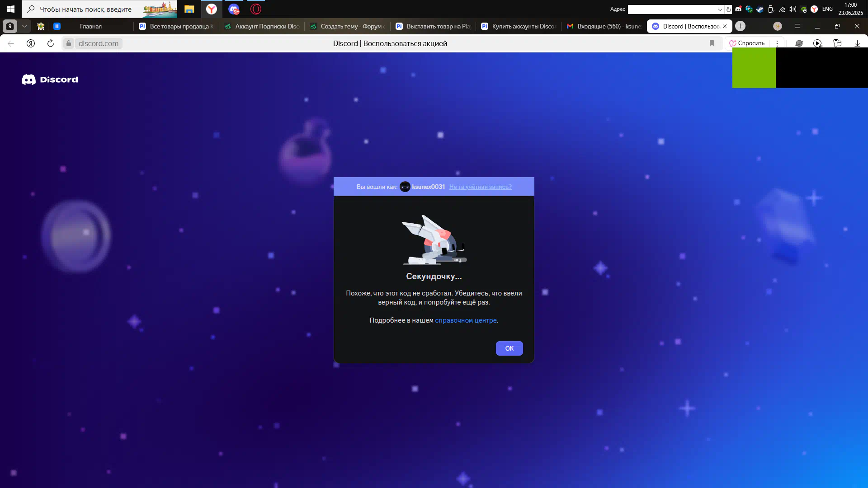The image size is (868, 488).
Task: Click NVIDIA icon in system tray
Action: 804,9
